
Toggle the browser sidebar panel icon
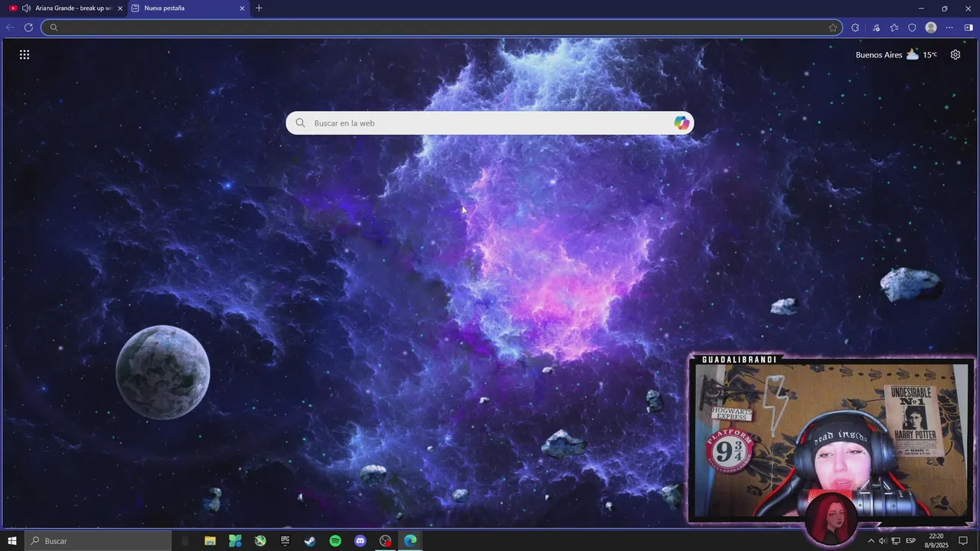[x=969, y=28]
